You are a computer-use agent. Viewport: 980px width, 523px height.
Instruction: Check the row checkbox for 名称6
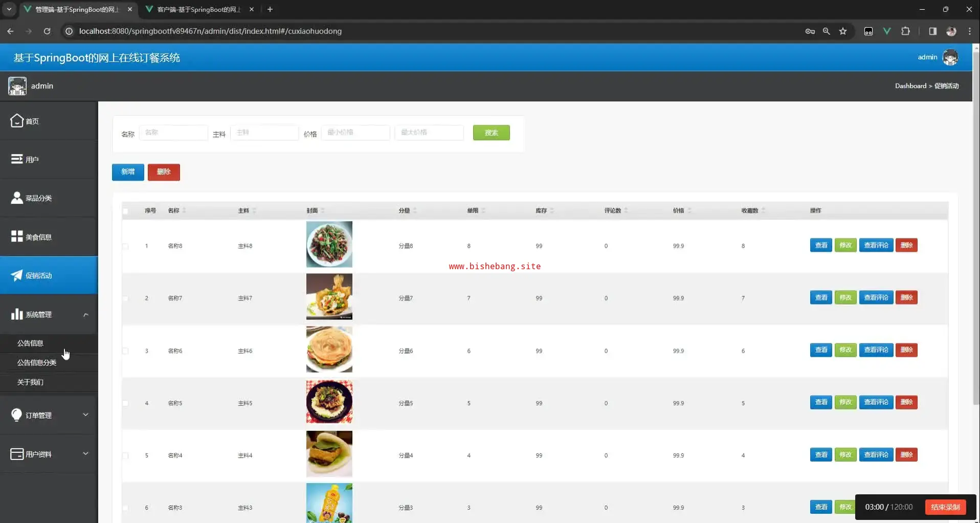coord(125,351)
